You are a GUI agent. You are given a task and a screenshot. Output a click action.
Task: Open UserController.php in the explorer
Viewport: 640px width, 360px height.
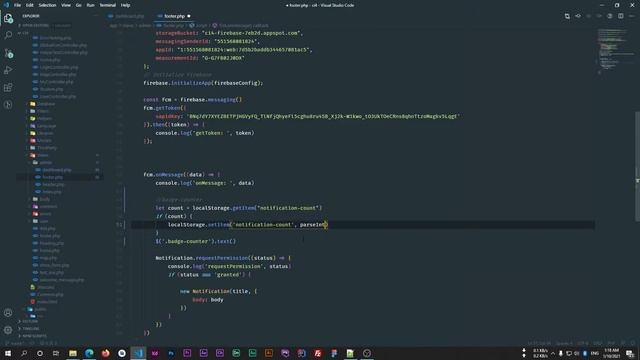click(x=58, y=96)
